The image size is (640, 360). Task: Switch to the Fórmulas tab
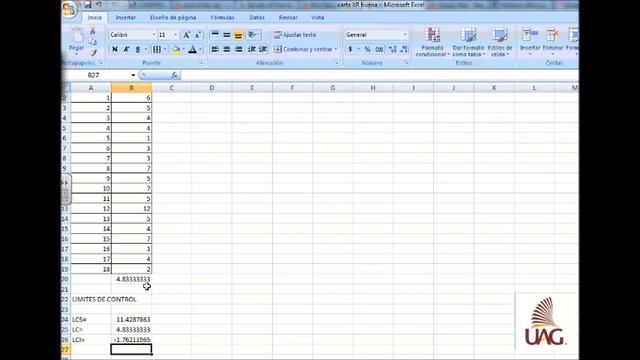click(222, 18)
